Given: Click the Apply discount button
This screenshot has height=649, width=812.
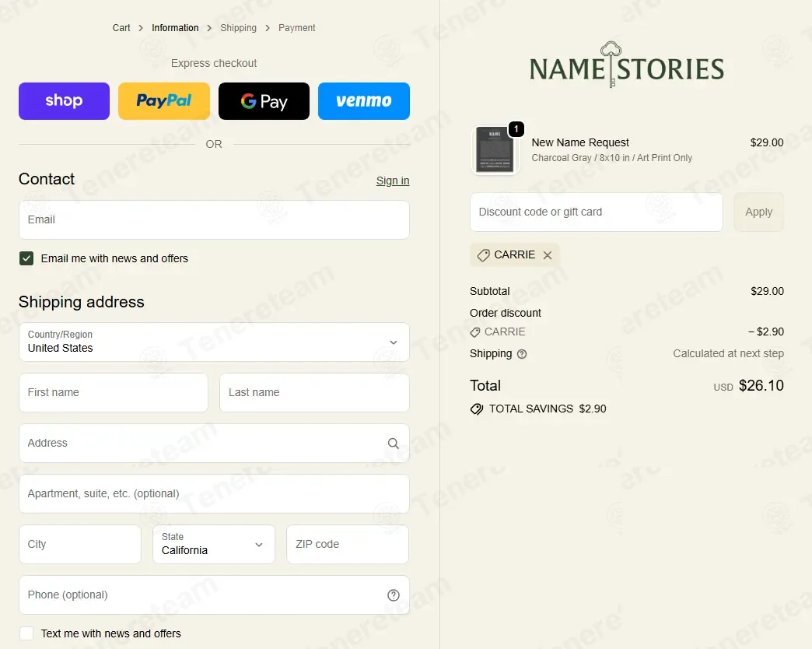Looking at the screenshot, I should click(x=758, y=212).
